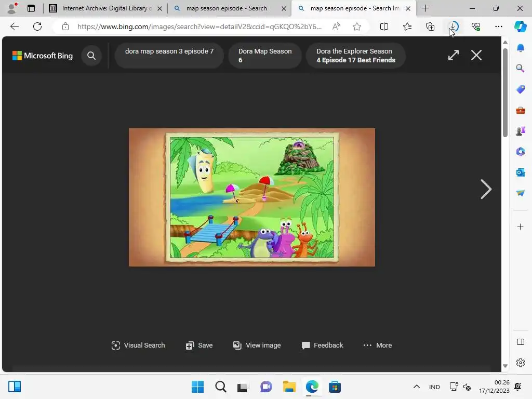Open the taskbar clock and date
This screenshot has height=399, width=532.
coord(494,387)
